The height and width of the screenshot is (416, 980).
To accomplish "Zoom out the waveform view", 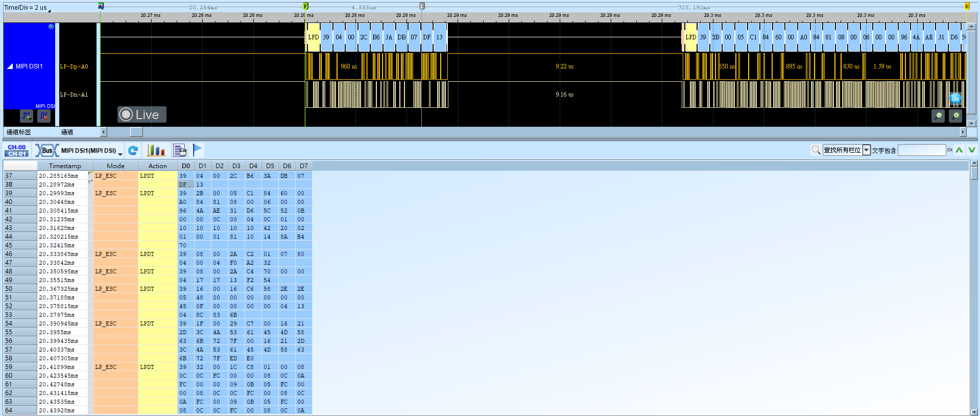I will coord(938,116).
